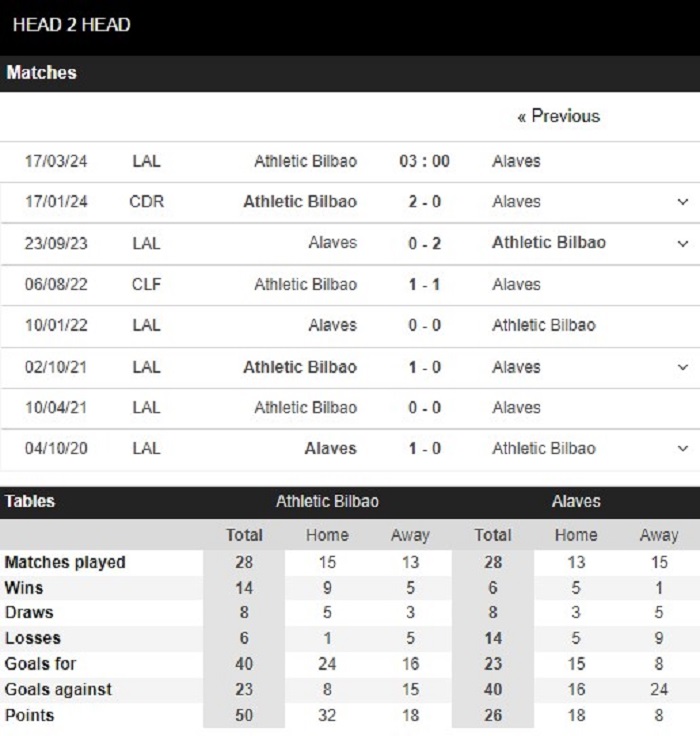700x736 pixels.
Task: Select Alaves winner in the 04/10/20 match
Action: [331, 448]
